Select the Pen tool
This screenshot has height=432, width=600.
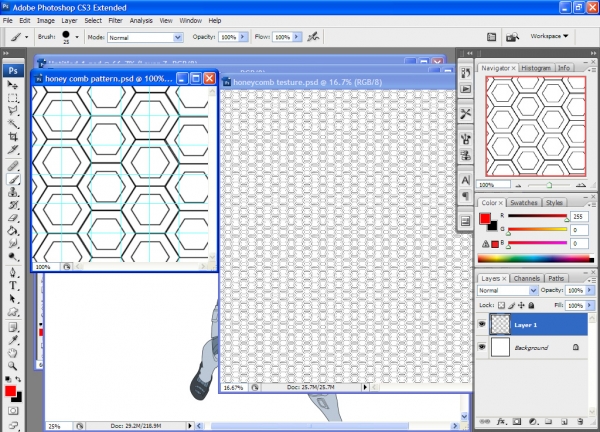13,272
